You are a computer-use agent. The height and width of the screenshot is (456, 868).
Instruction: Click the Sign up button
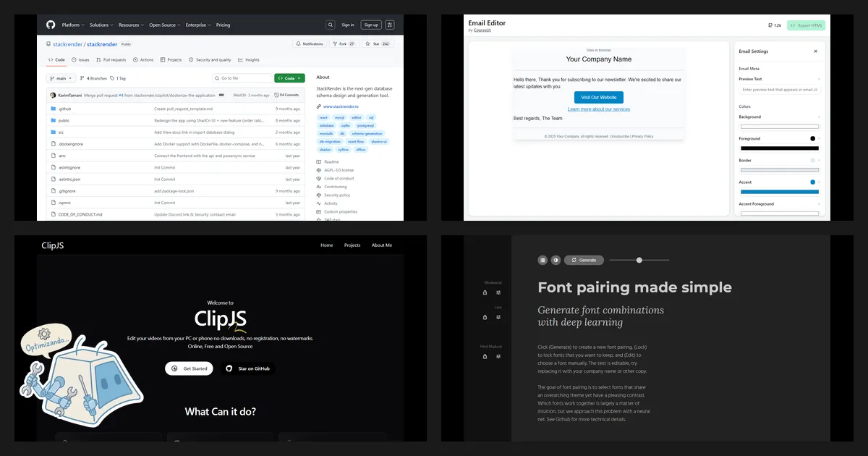click(371, 25)
